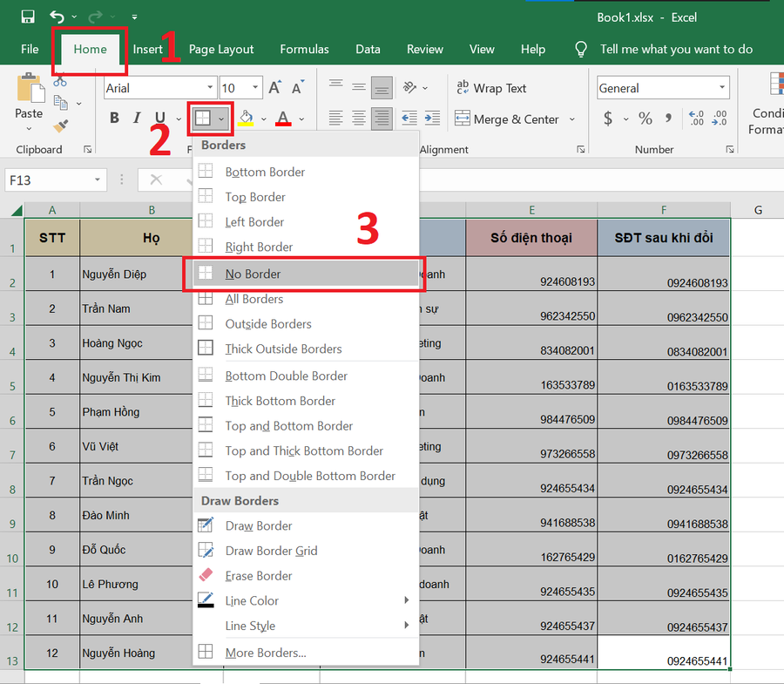This screenshot has height=684, width=784.
Task: Click the Percent Style icon
Action: (x=645, y=119)
